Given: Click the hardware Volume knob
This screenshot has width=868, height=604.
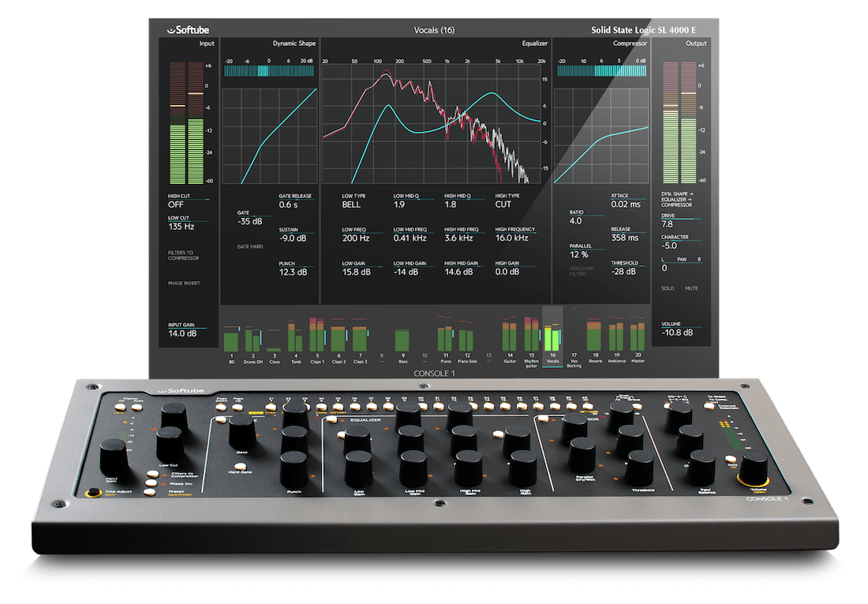Looking at the screenshot, I should (754, 468).
